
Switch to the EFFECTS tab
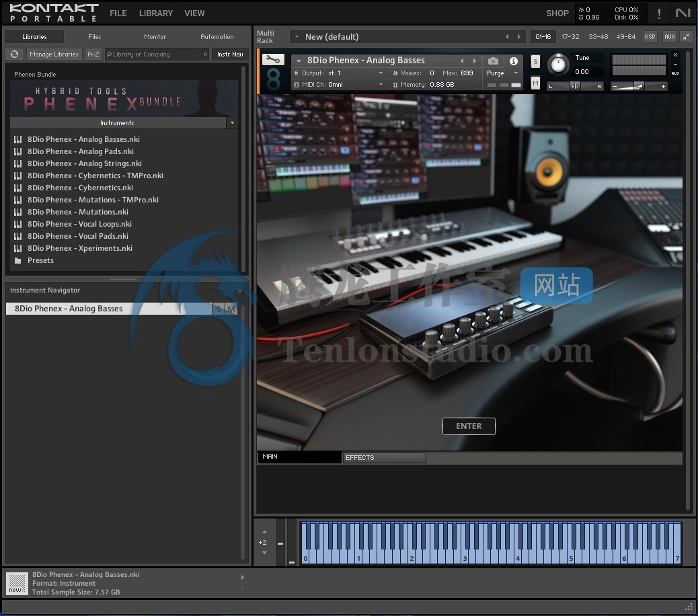(x=384, y=457)
